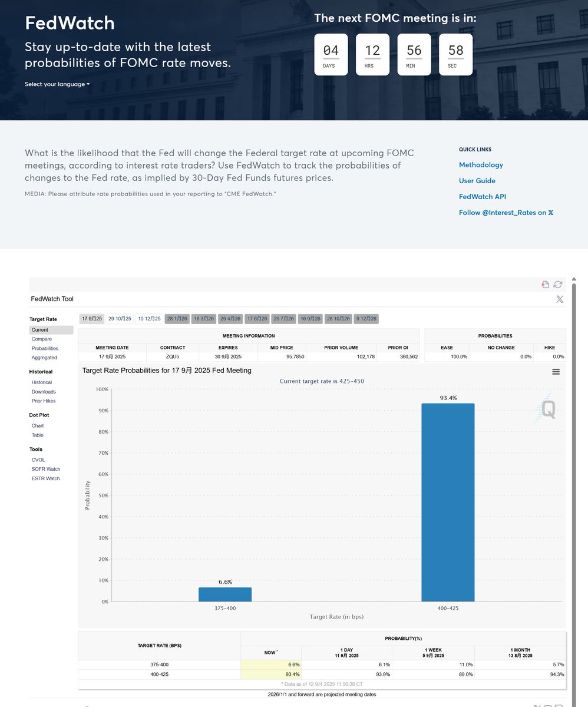The height and width of the screenshot is (707, 588).
Task: Open the 29 7月26 meeting tab
Action: (x=283, y=319)
